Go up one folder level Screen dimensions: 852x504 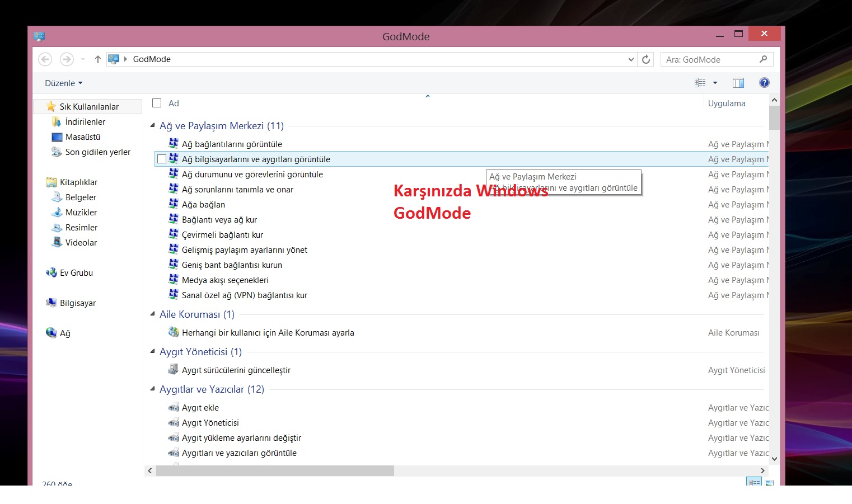tap(97, 59)
